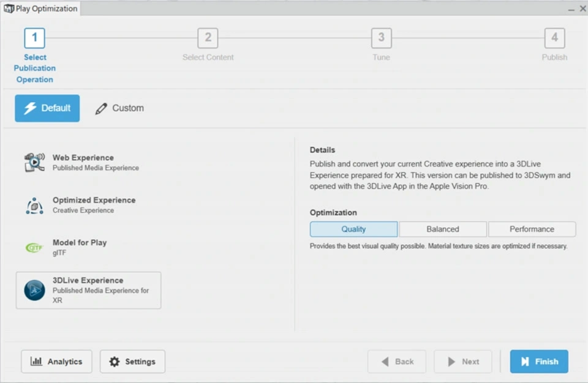Click the bar chart Analytics icon
This screenshot has width=588, height=383.
click(36, 362)
